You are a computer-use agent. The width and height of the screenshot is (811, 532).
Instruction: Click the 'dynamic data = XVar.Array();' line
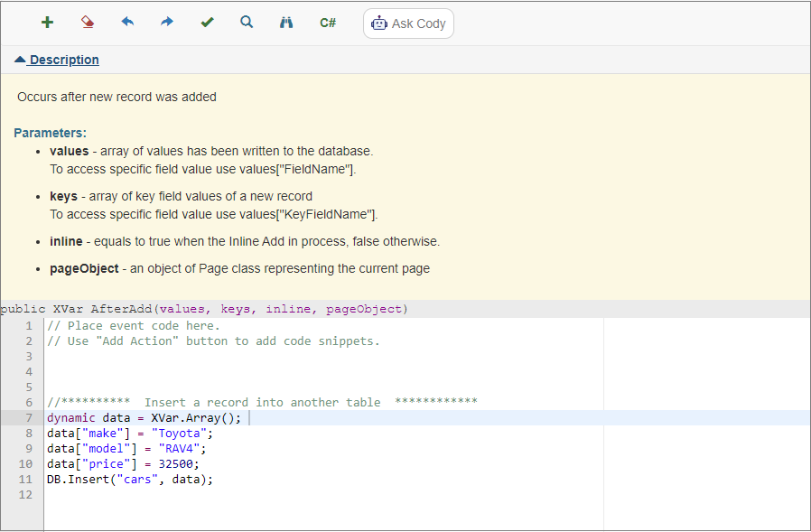[x=144, y=417]
